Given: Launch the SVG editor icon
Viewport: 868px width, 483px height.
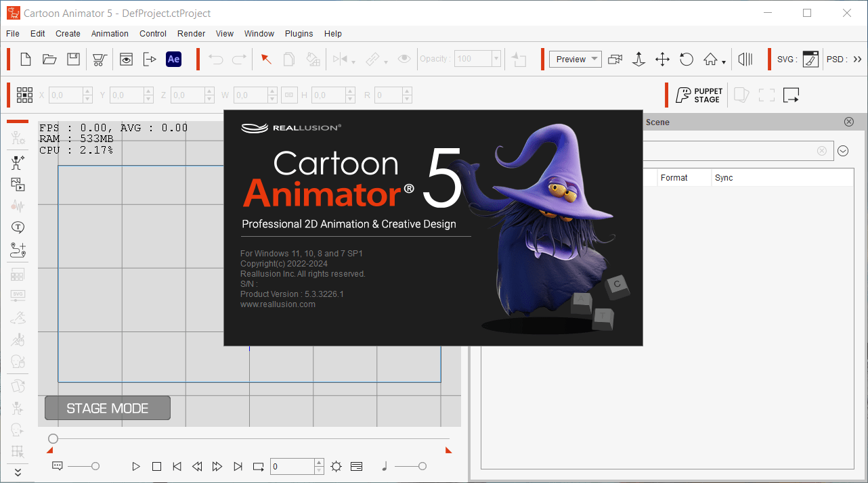Looking at the screenshot, I should 810,60.
